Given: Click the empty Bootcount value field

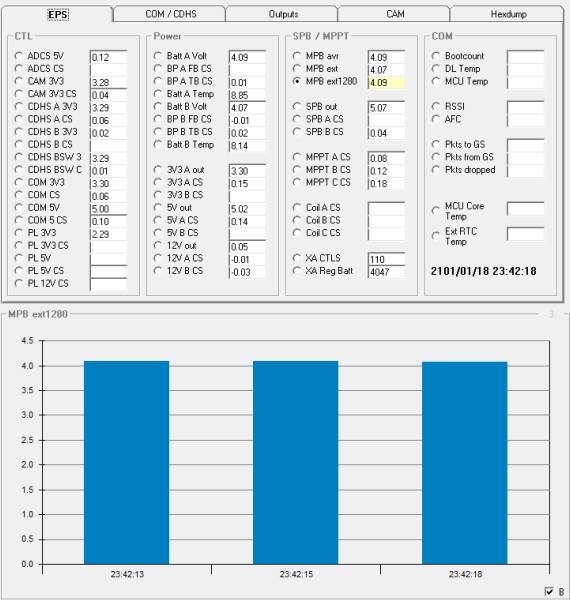Looking at the screenshot, I should pyautogui.click(x=525, y=57).
